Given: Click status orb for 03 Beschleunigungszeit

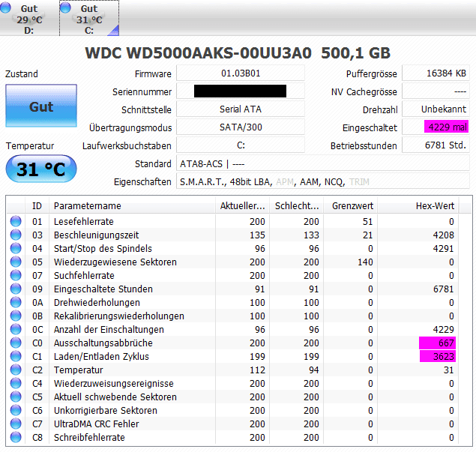Looking at the screenshot, I should [x=16, y=235].
